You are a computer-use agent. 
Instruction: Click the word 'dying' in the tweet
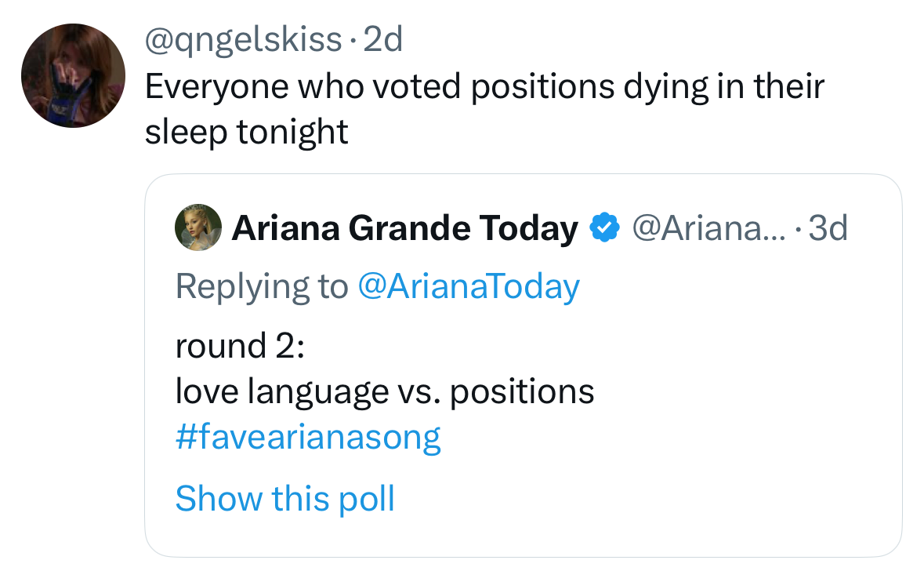[665, 86]
